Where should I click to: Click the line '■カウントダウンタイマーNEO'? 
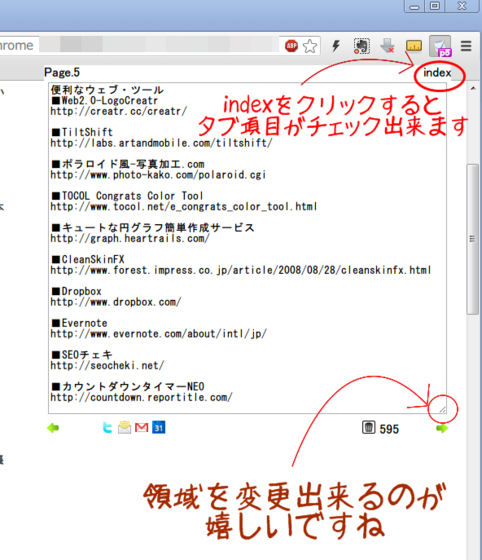click(127, 387)
